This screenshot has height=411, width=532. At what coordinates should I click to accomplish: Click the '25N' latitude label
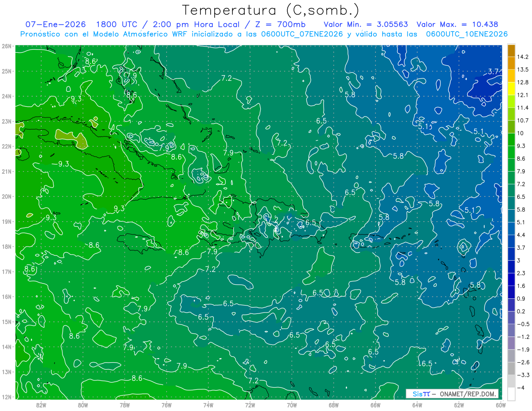(x=6, y=71)
